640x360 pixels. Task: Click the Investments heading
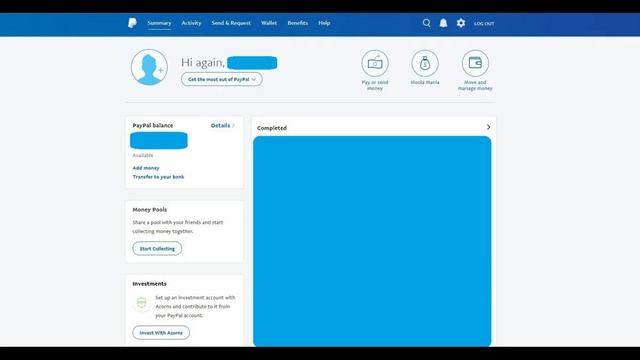pos(149,284)
